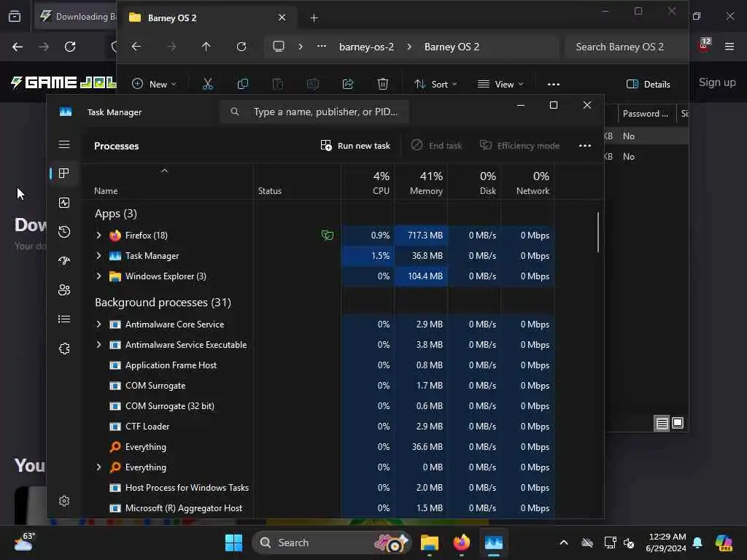
Task: Sort processes by Network column
Action: coord(527,183)
